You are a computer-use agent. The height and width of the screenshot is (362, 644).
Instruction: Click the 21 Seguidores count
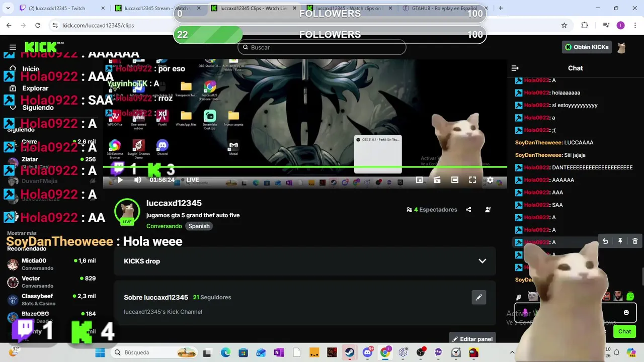pos(212,297)
